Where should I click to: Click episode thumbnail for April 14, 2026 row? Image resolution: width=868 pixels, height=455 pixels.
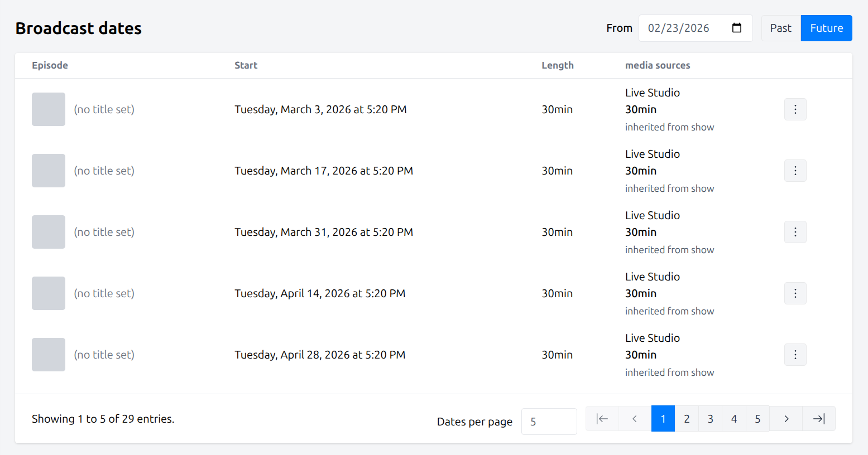[49, 293]
